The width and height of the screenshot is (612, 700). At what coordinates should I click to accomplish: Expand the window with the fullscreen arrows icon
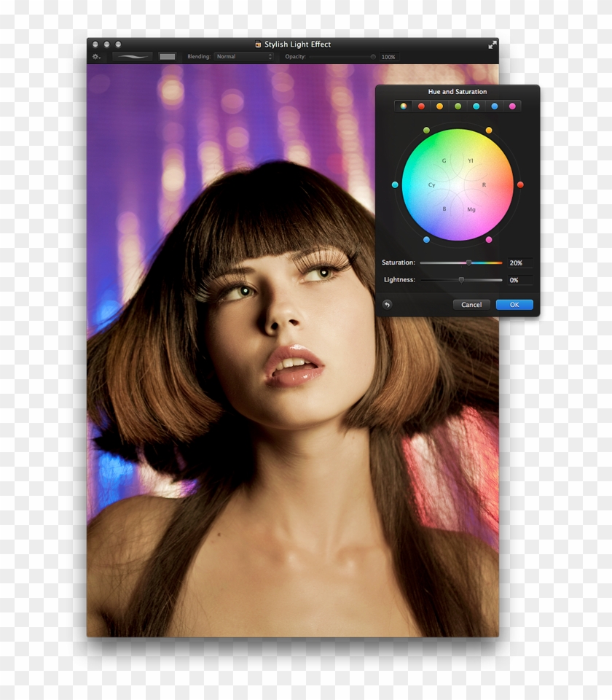(x=493, y=44)
